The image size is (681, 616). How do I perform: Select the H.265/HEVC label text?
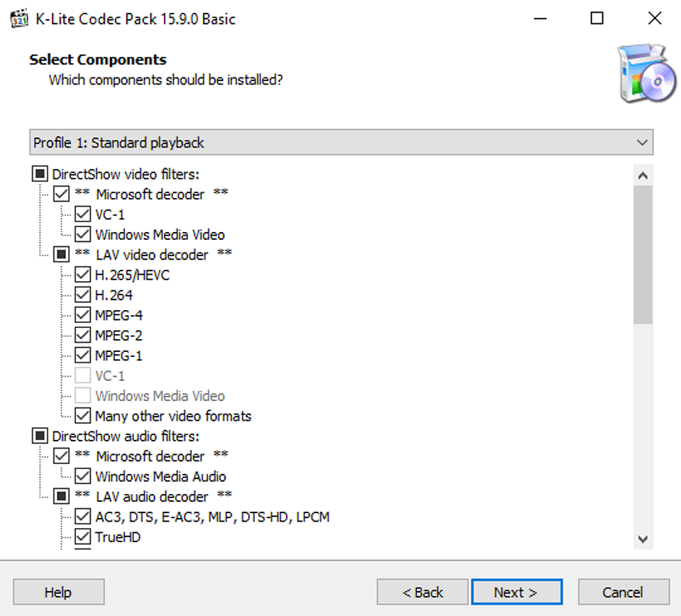[132, 275]
